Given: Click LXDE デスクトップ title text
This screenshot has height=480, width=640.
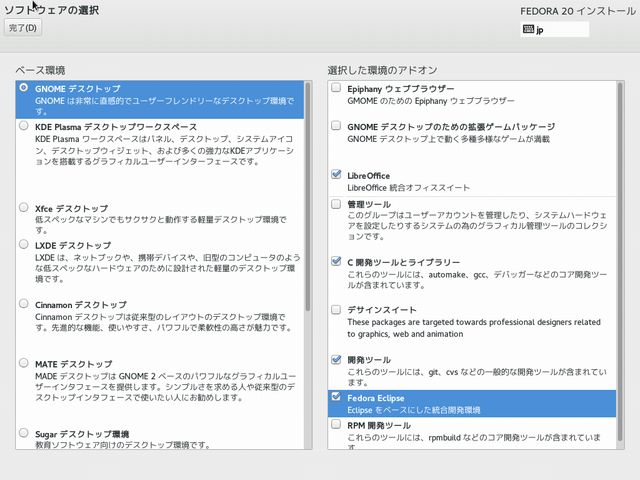Looking at the screenshot, I should (73, 245).
